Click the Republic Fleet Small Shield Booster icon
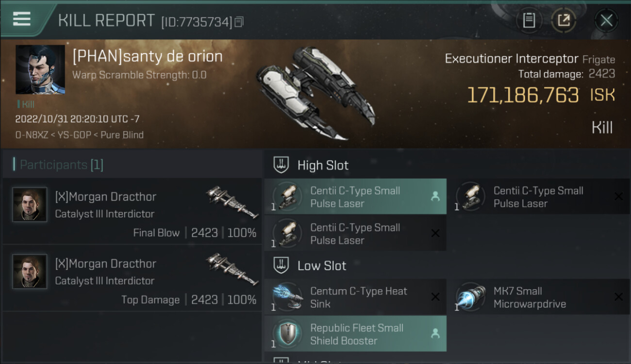Viewport: 631px width, 364px height. (x=288, y=334)
